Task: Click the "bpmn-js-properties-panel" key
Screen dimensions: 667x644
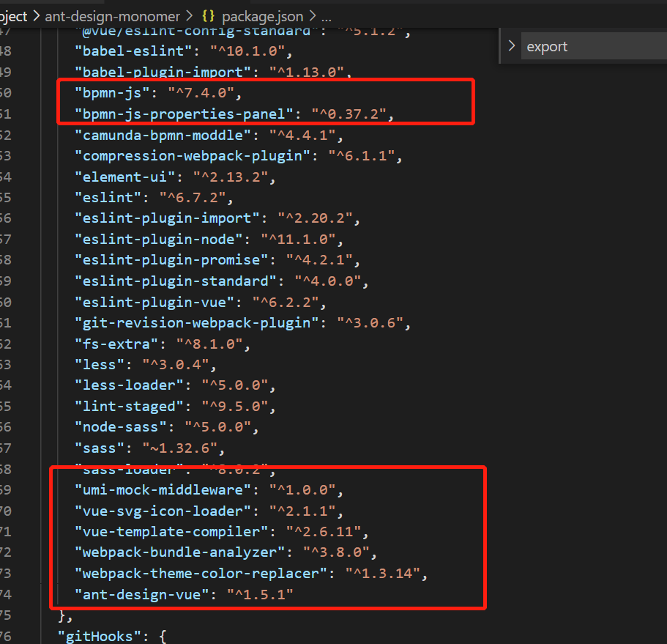Action: pyautogui.click(x=185, y=114)
